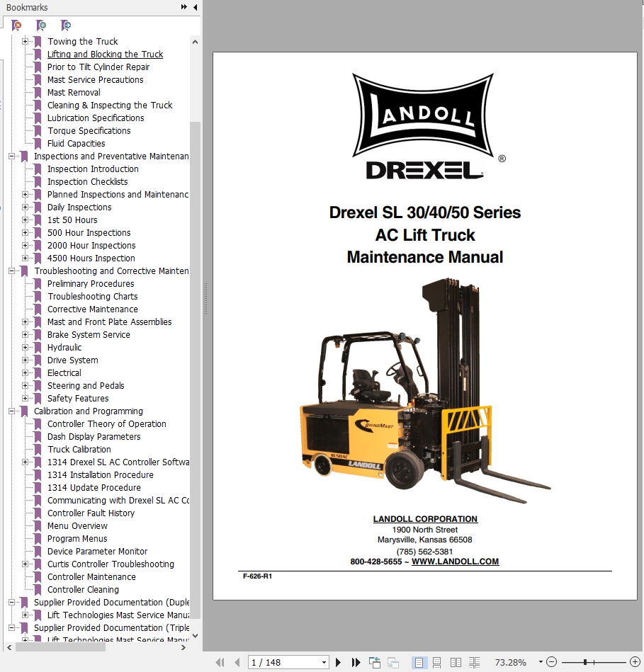This screenshot has height=672, width=644.
Task: Open Controller Theory of Operation bookmark
Action: coord(107,424)
